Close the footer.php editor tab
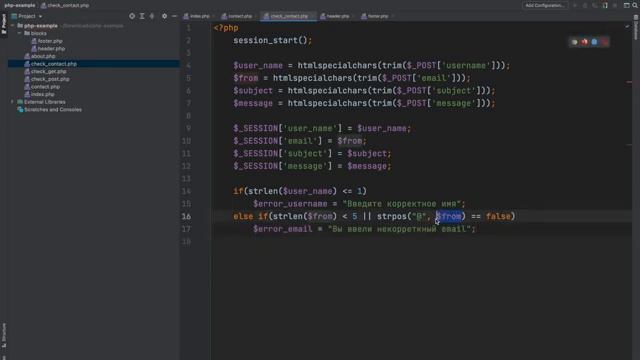The width and height of the screenshot is (640, 360). 392,16
